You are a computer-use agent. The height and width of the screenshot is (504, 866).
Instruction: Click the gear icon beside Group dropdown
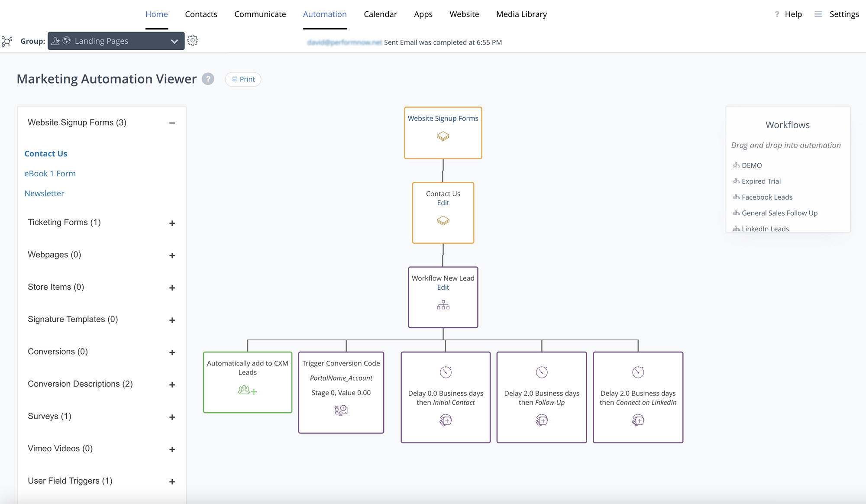coord(193,41)
